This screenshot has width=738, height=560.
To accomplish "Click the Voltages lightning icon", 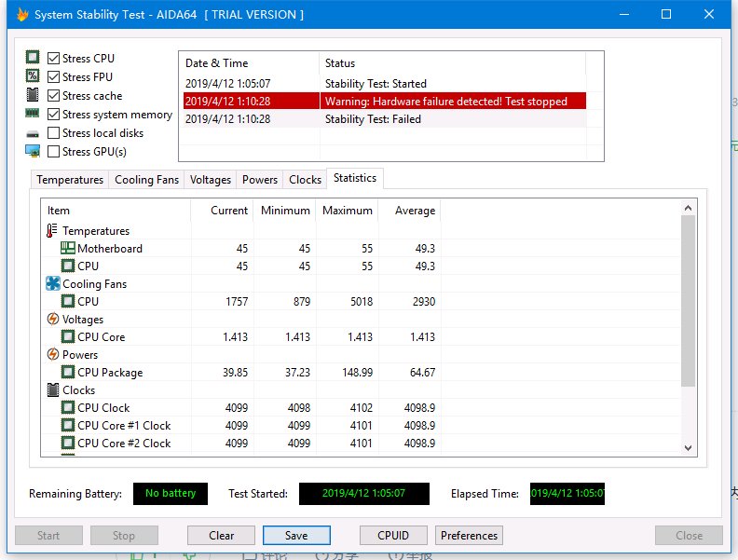I will pyautogui.click(x=53, y=319).
